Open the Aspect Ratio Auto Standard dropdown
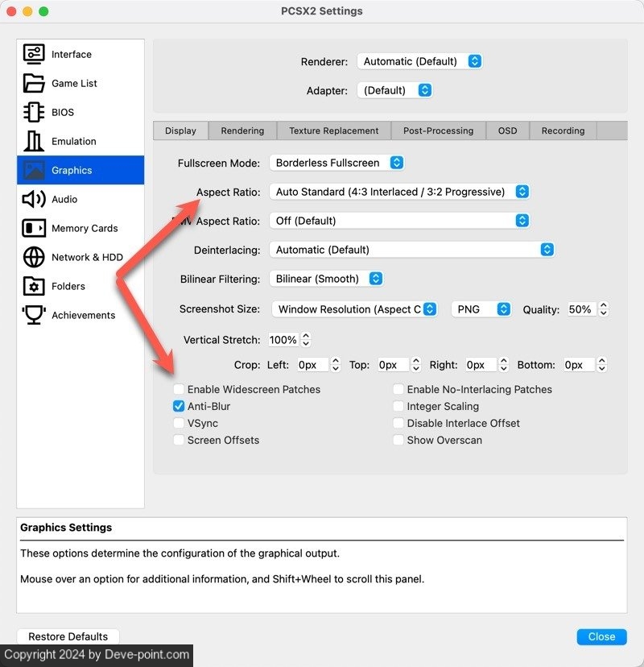 [399, 192]
